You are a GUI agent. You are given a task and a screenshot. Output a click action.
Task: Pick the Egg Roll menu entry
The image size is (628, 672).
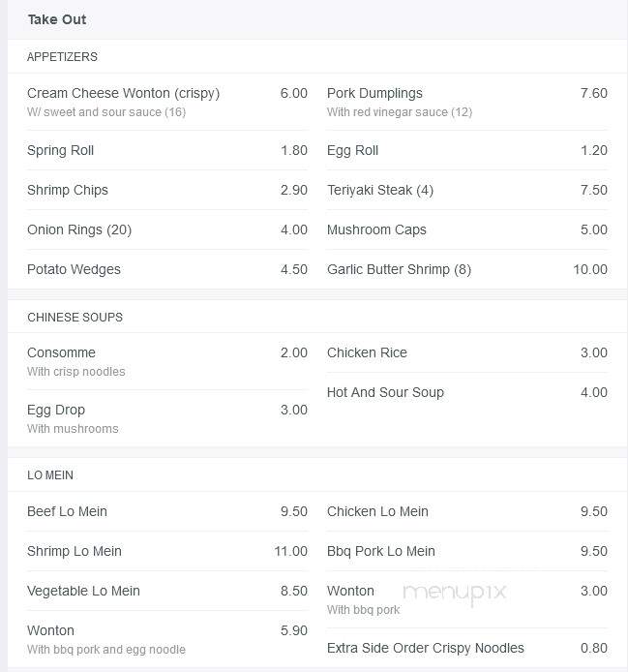point(352,150)
